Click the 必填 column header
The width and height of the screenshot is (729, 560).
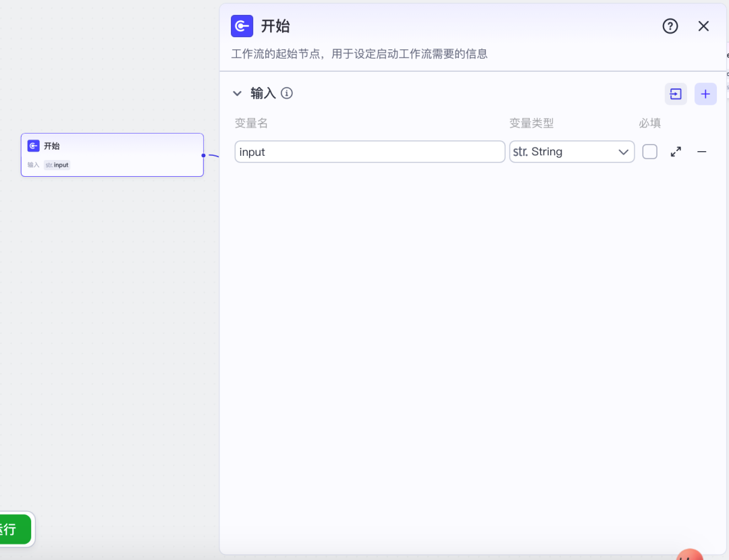pos(649,123)
